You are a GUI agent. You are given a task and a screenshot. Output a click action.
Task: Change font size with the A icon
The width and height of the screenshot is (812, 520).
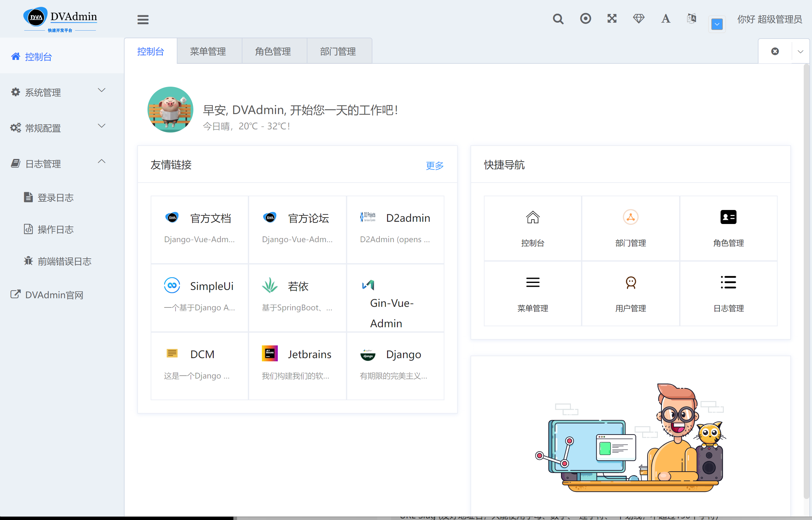pos(665,18)
